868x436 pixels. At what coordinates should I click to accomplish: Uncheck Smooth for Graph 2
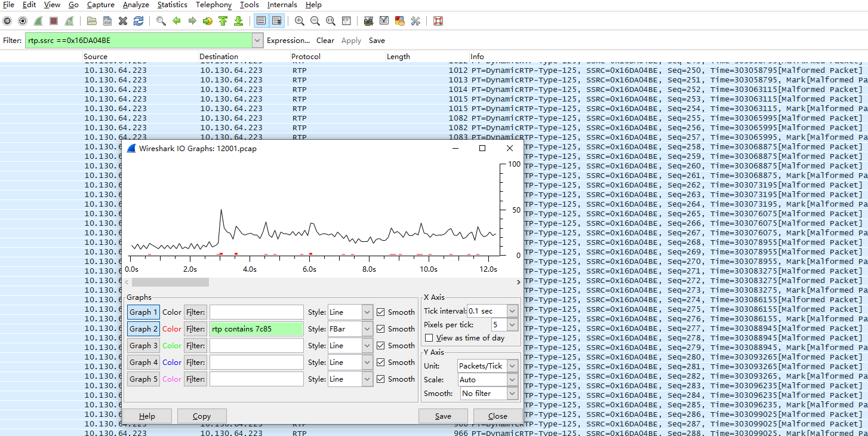pyautogui.click(x=380, y=328)
